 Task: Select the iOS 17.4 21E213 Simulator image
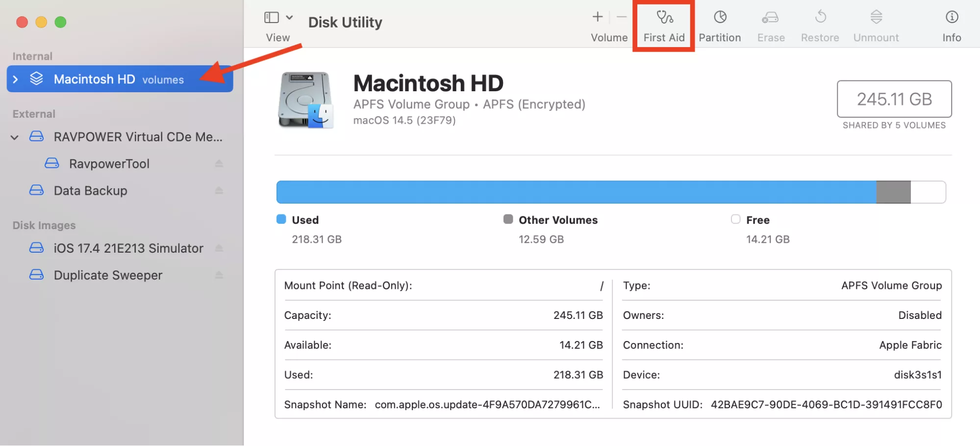pos(128,248)
